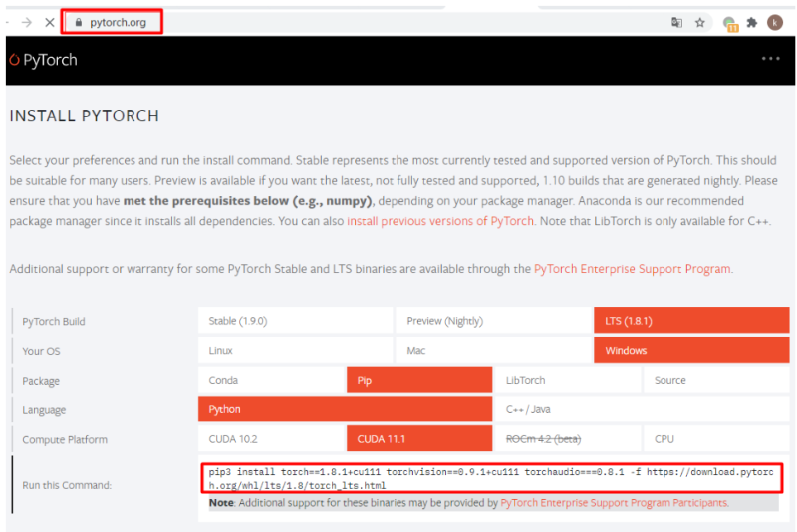Open the translate page icon

[676, 22]
